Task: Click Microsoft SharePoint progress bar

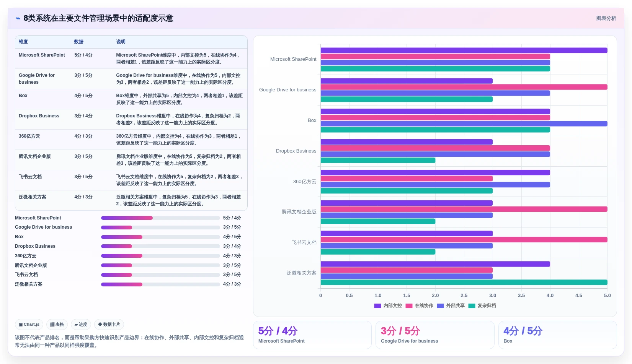Action: coord(160,218)
